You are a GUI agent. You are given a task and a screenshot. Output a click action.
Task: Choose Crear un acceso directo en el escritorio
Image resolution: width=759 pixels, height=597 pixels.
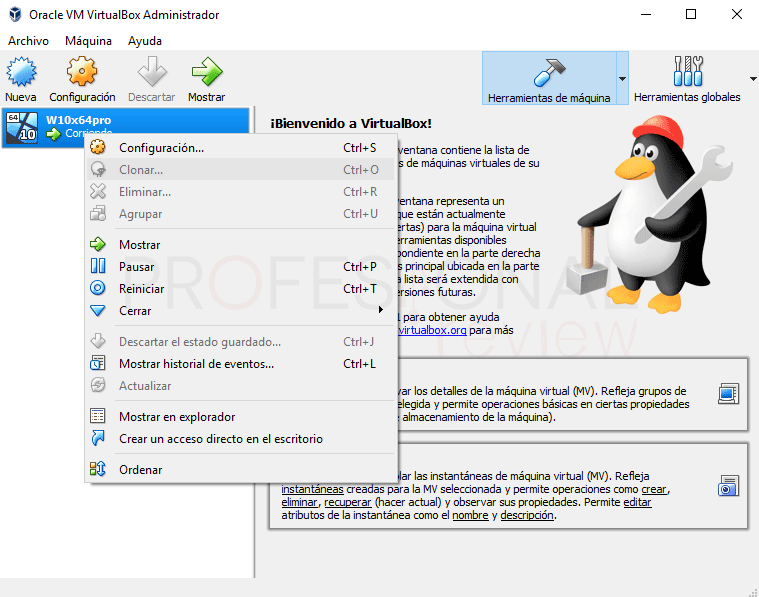click(241, 439)
